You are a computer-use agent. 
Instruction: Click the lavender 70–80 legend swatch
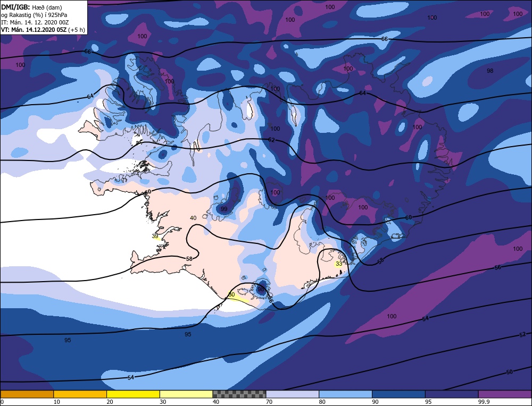[x=293, y=394]
